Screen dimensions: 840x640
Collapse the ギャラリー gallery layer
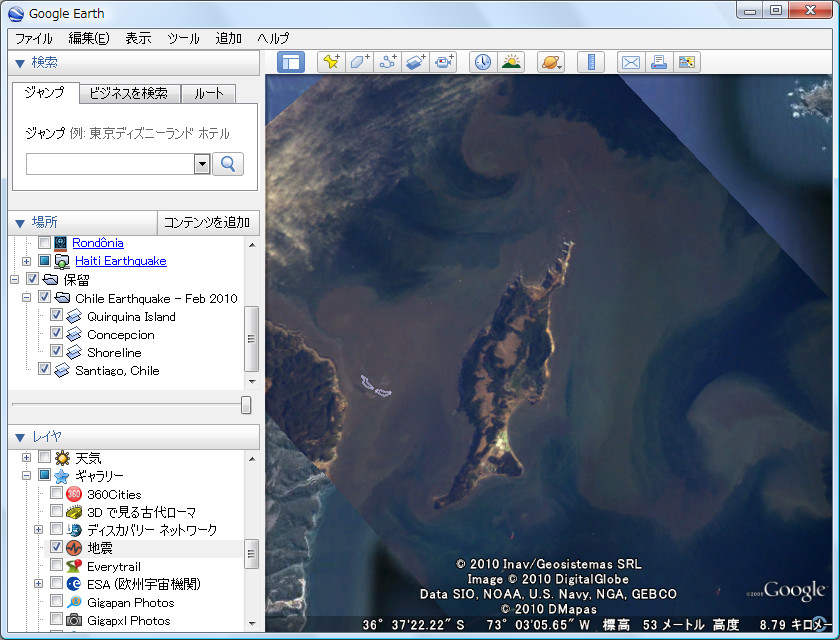click(26, 476)
